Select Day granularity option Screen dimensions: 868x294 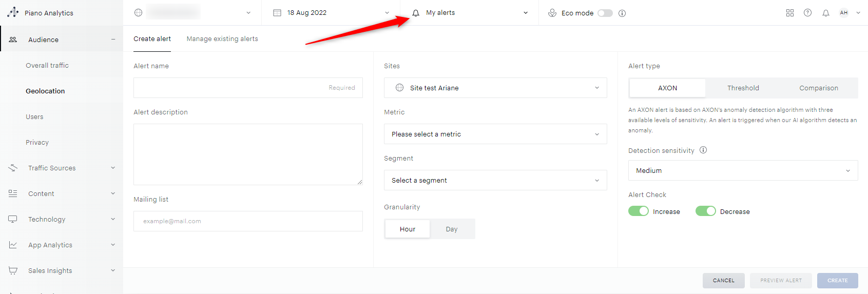point(451,229)
